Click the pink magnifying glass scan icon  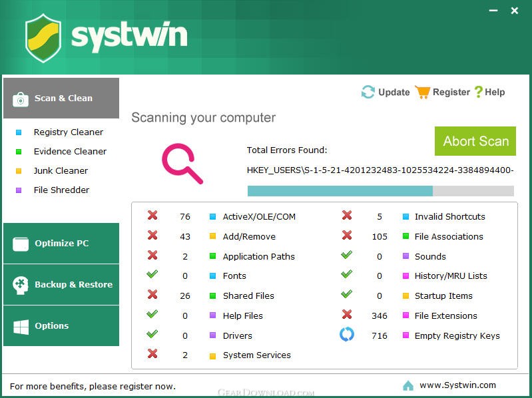pos(182,164)
